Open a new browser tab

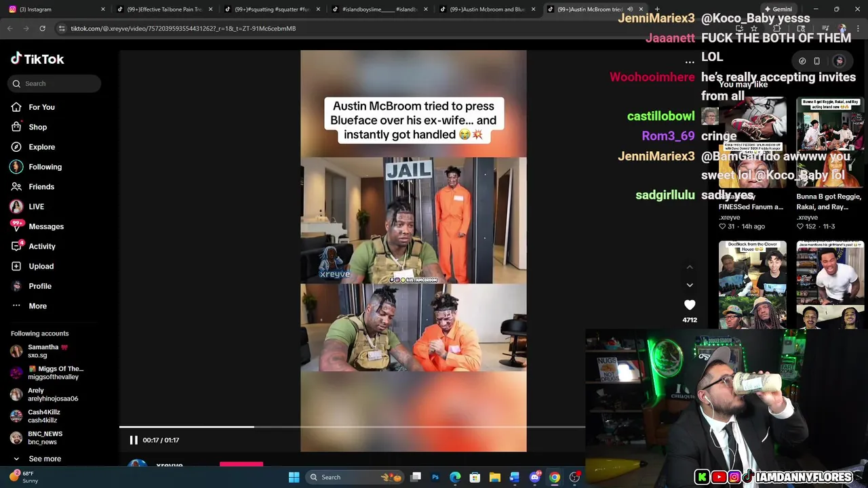click(656, 9)
